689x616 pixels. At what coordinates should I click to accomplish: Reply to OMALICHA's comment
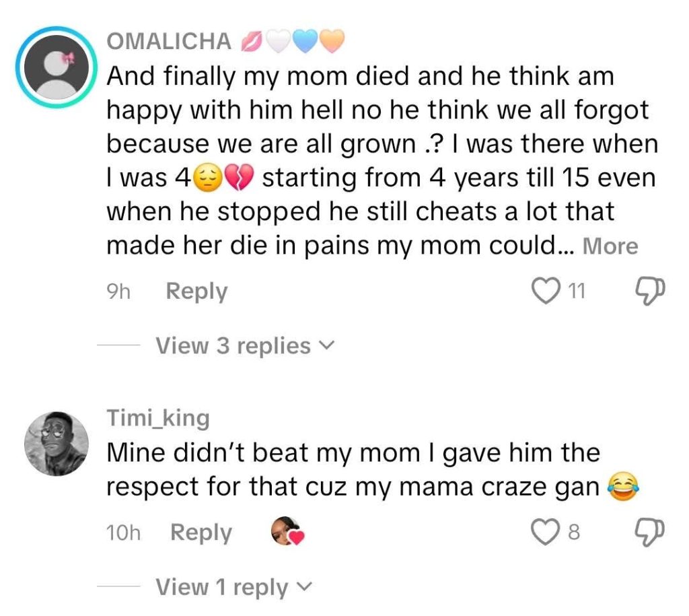(x=196, y=291)
